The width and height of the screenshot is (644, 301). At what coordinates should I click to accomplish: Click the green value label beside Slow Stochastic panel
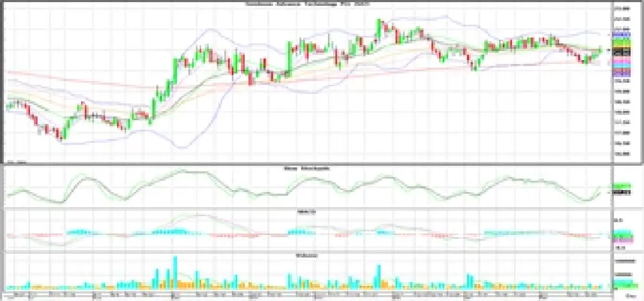click(x=621, y=186)
